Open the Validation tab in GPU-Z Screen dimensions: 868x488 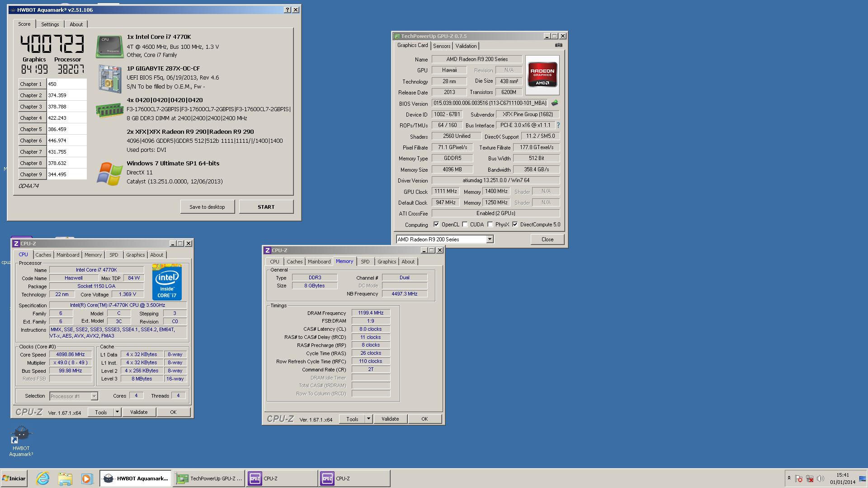466,46
